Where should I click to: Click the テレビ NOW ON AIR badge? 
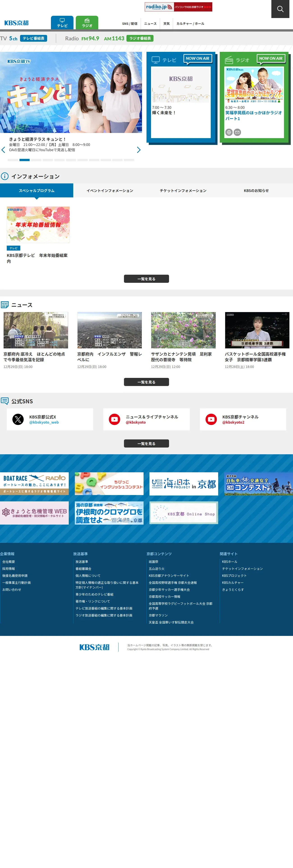198,59
